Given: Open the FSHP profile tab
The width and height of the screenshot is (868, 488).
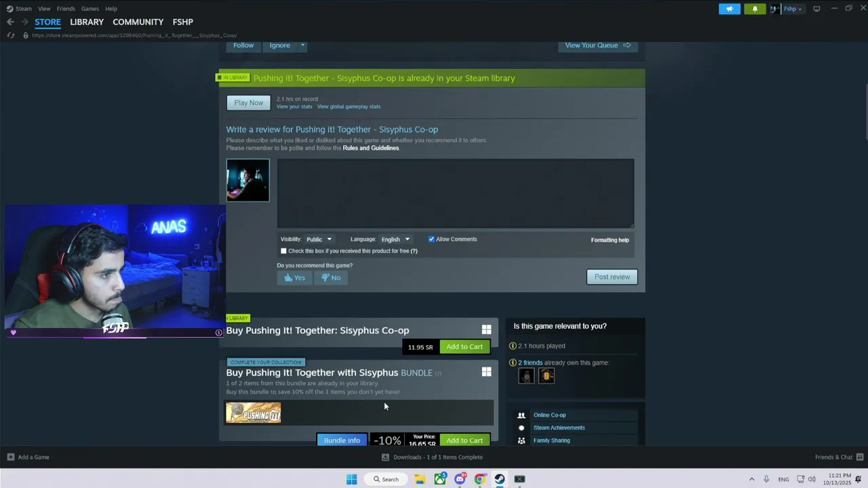Looking at the screenshot, I should [183, 22].
